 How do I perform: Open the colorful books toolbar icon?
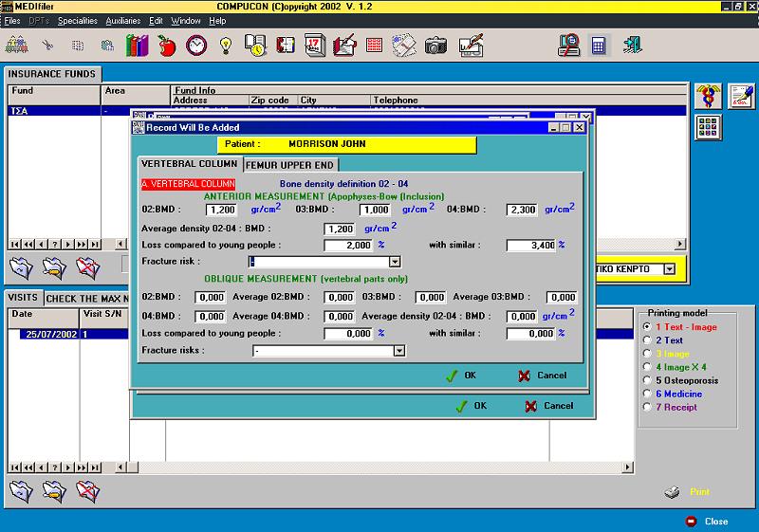[x=137, y=46]
